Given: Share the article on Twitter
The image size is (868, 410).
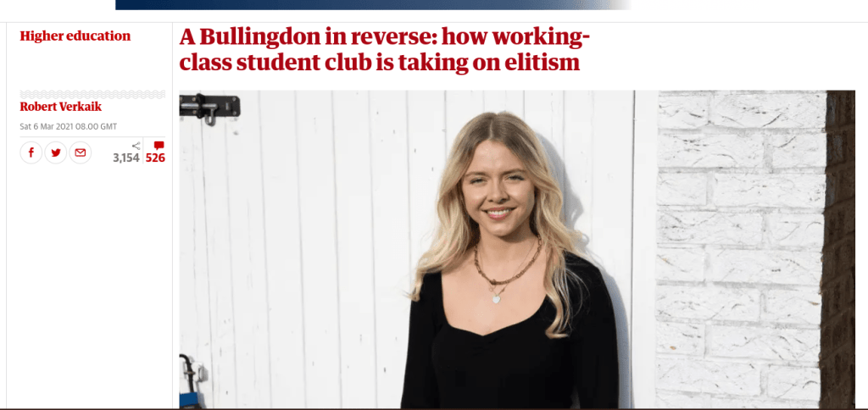Looking at the screenshot, I should (x=55, y=152).
